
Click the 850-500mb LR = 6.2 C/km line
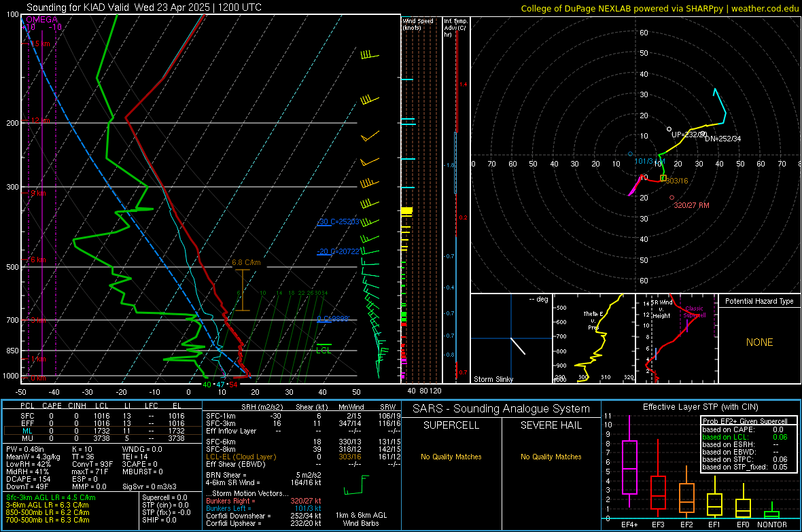[48, 512]
